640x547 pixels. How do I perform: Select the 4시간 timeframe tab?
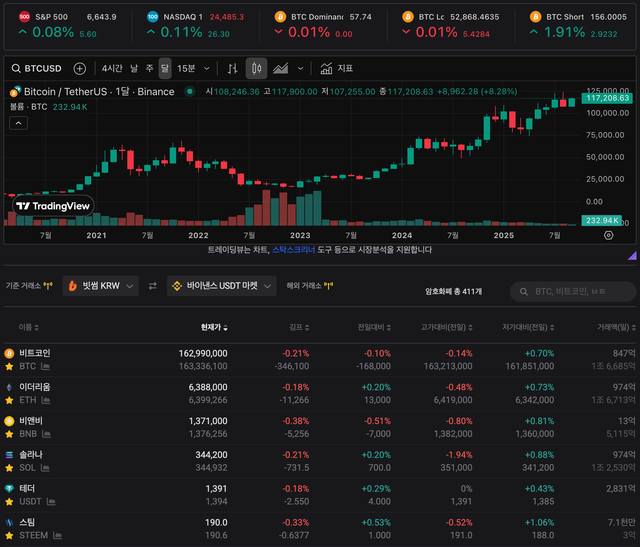[112, 68]
